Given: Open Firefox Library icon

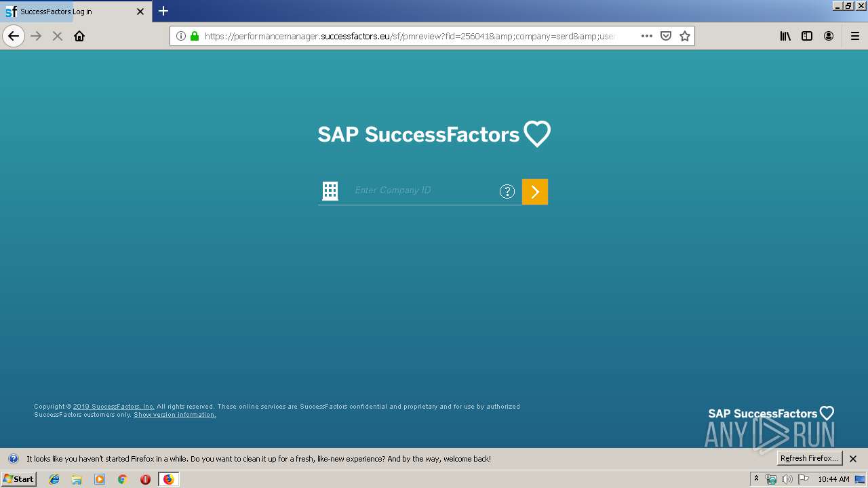Looking at the screenshot, I should tap(785, 36).
